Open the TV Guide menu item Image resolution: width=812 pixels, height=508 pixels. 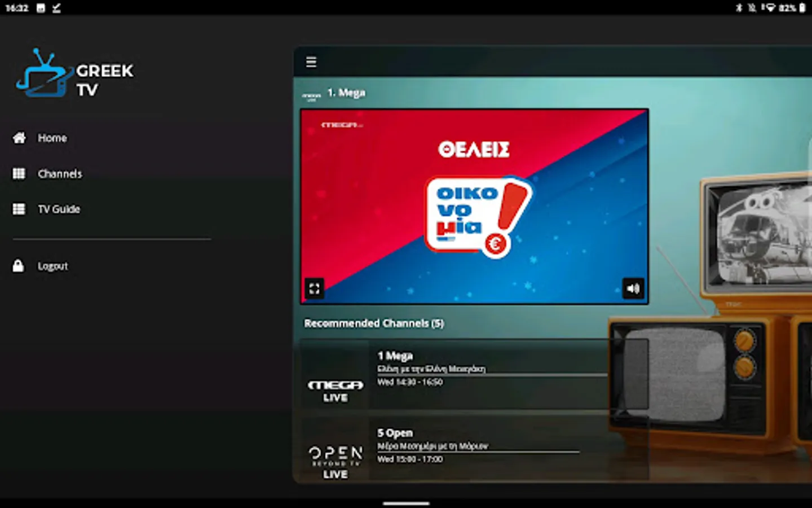click(59, 209)
